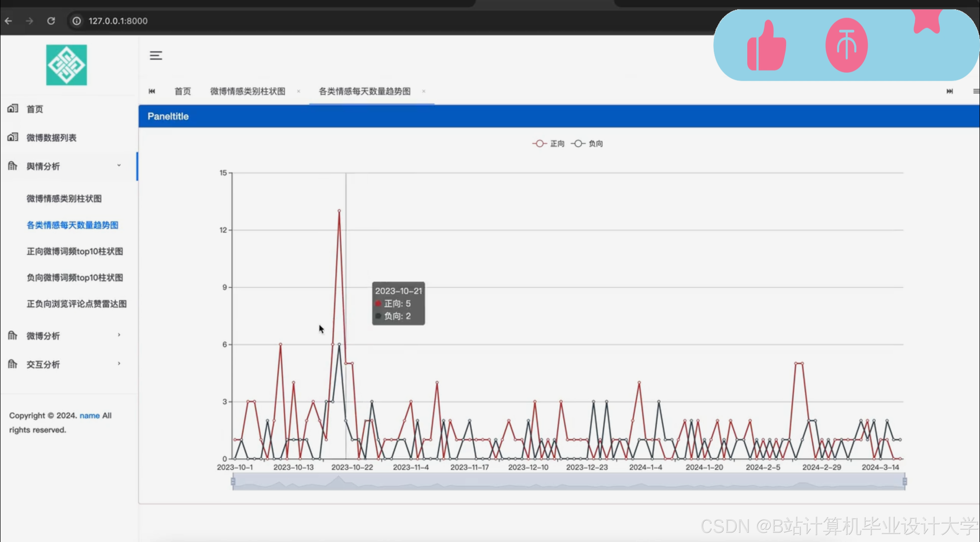Click the browser address bar URL
980x542 pixels.
tap(118, 21)
